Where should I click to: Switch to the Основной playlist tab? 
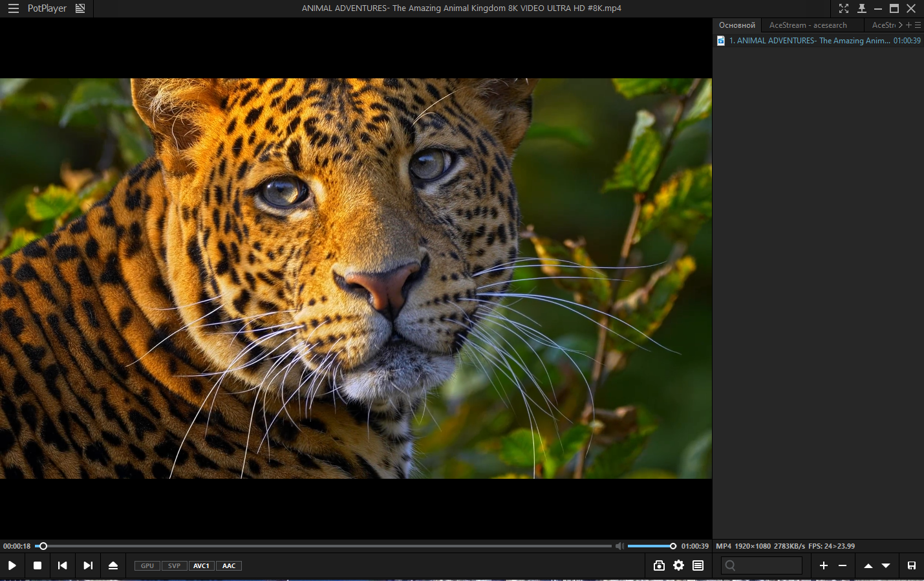click(x=736, y=25)
